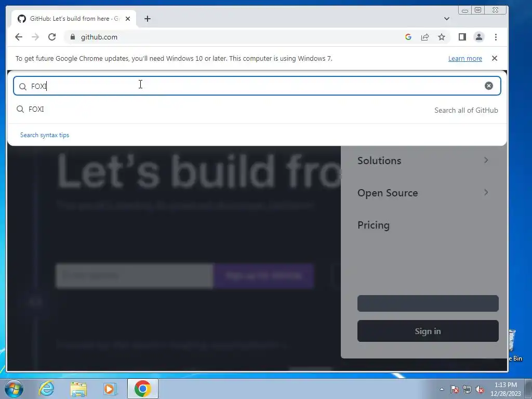Click chevron next to Open Source
The height and width of the screenshot is (399, 532).
pos(486,192)
